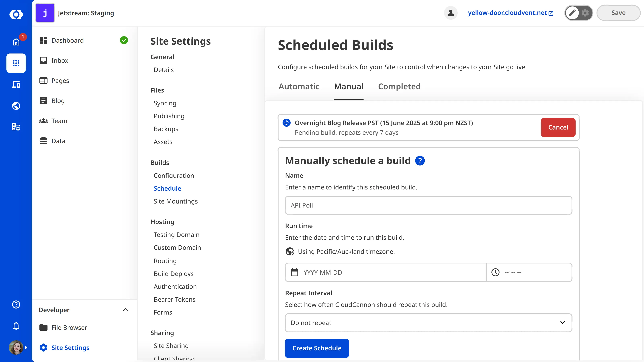Click the Save button
The height and width of the screenshot is (362, 644).
coord(618,13)
